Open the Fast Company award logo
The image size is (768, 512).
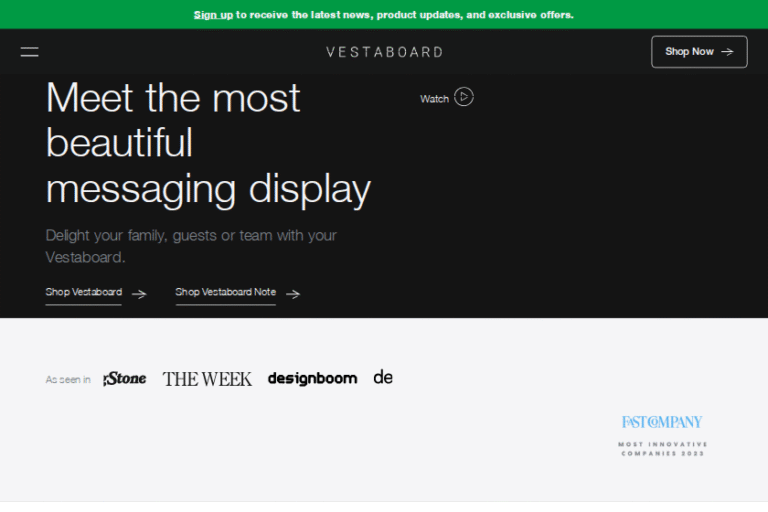tap(662, 422)
